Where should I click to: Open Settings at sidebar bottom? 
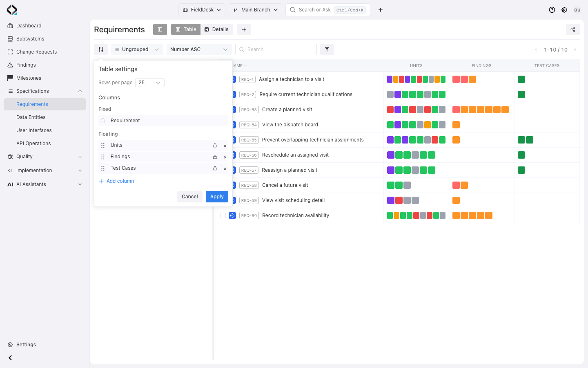[x=45, y=345]
